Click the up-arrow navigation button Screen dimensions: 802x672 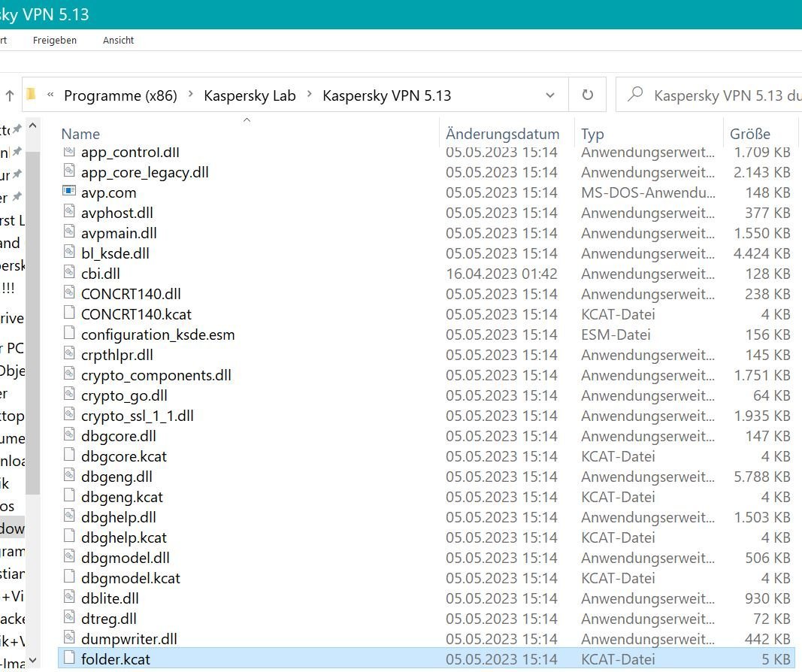point(10,95)
